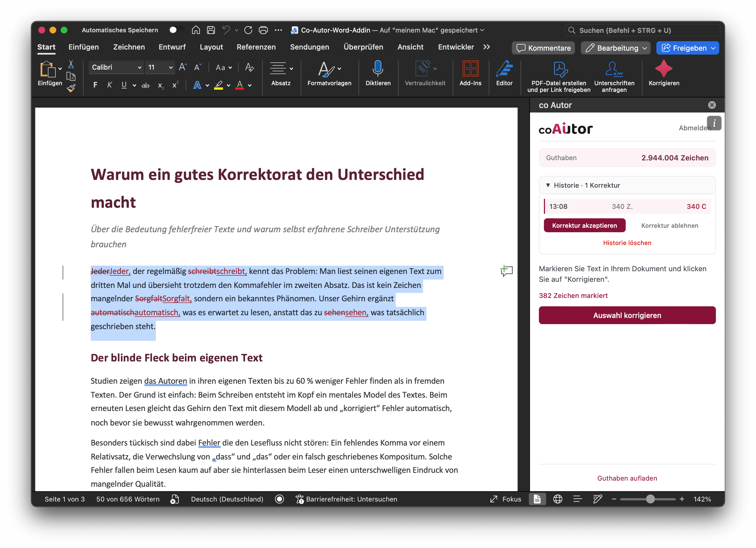Collapse the Historie section in co Autor

(x=549, y=185)
